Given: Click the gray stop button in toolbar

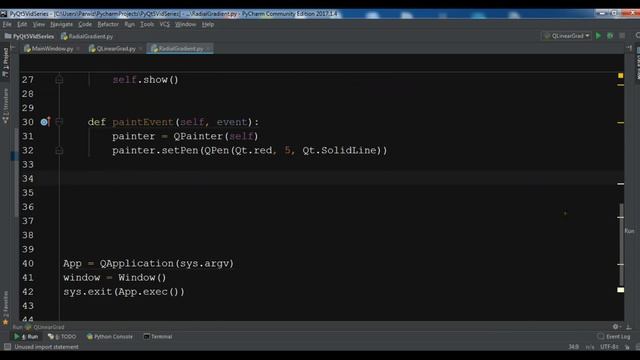Looking at the screenshot, I should 622,36.
